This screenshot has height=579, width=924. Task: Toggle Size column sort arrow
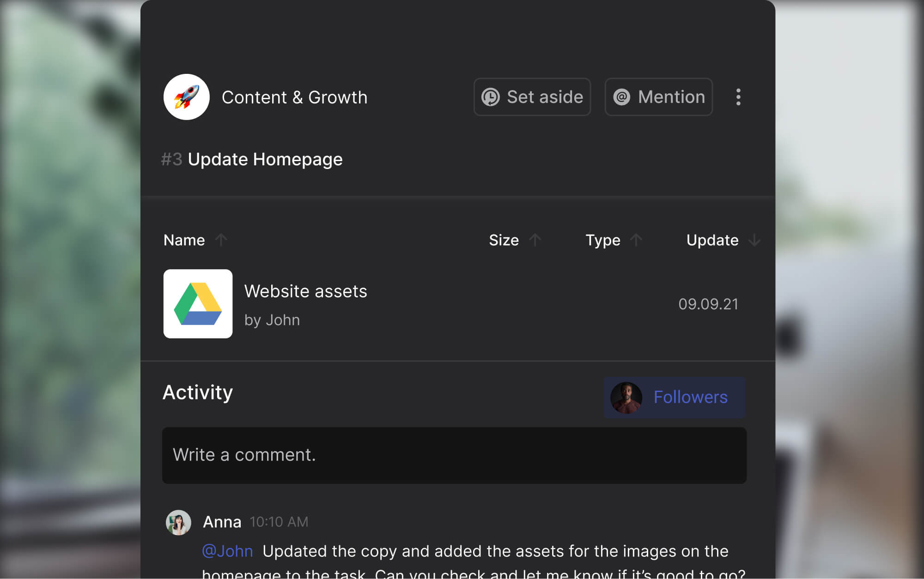pyautogui.click(x=535, y=240)
